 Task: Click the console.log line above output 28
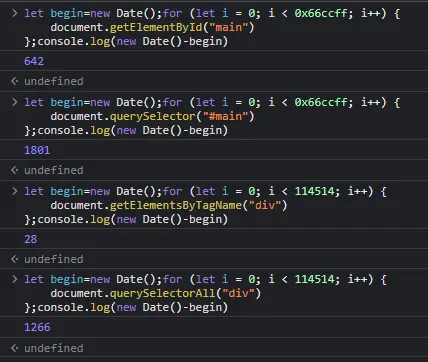pos(126,220)
